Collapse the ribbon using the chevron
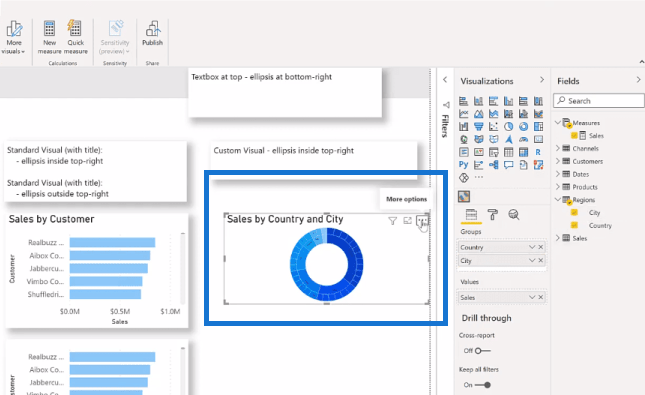Viewport: 645px width, 395px height. click(x=641, y=62)
